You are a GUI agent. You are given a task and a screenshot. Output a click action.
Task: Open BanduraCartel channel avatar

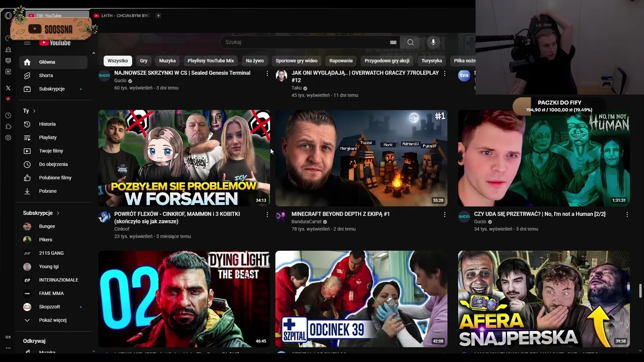(x=281, y=217)
